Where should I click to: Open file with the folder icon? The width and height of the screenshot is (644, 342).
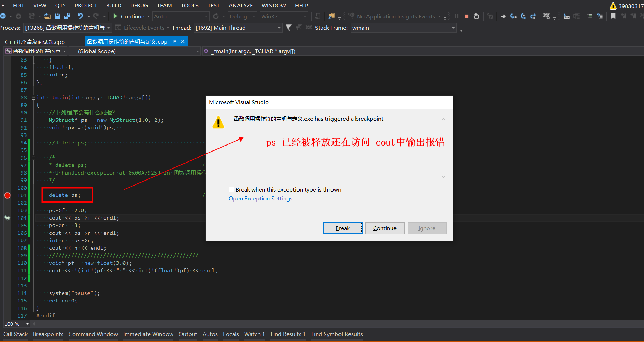point(47,16)
